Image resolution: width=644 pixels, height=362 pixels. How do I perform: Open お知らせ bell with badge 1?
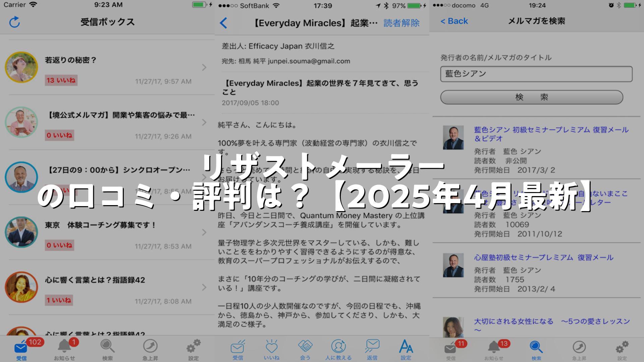coord(64,350)
